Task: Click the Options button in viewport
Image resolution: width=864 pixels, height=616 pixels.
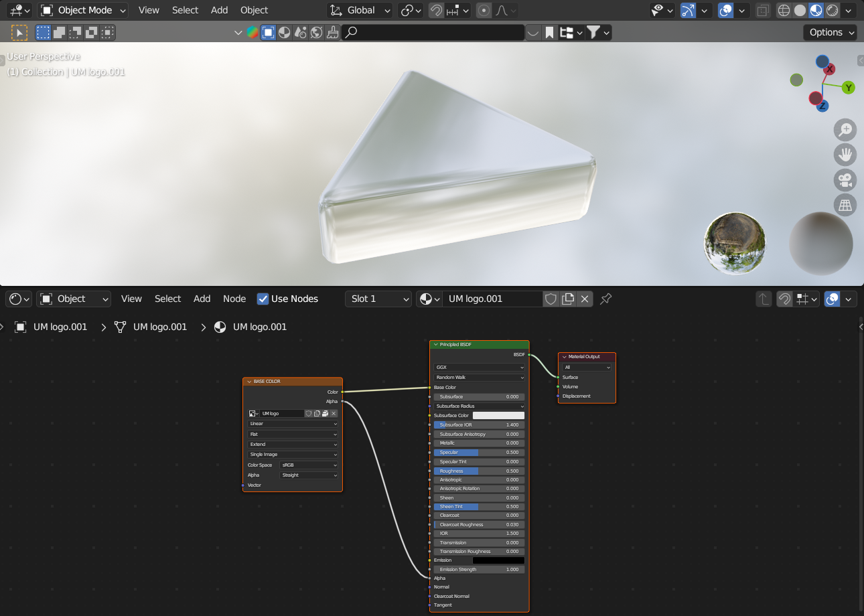Action: [831, 32]
